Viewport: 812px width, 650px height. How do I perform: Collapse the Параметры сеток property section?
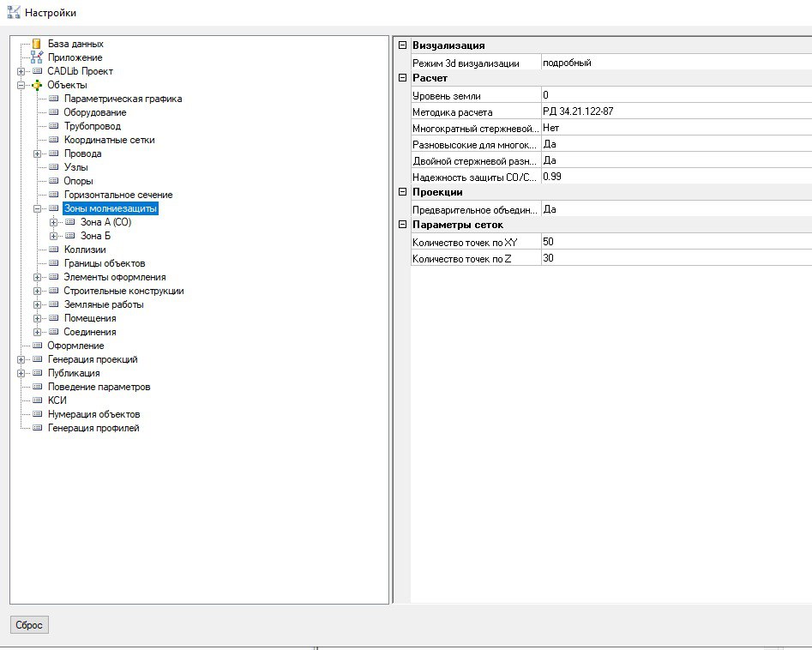point(402,225)
